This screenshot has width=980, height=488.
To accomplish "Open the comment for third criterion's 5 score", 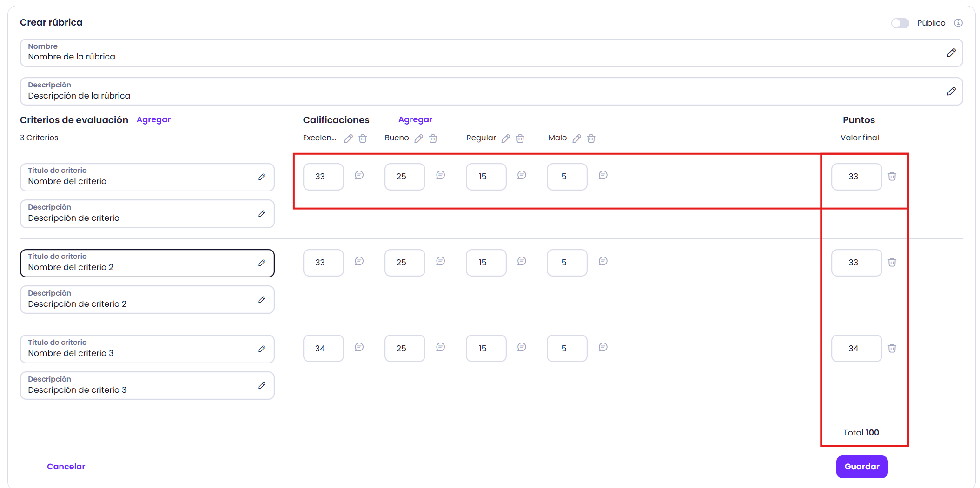I will point(603,347).
